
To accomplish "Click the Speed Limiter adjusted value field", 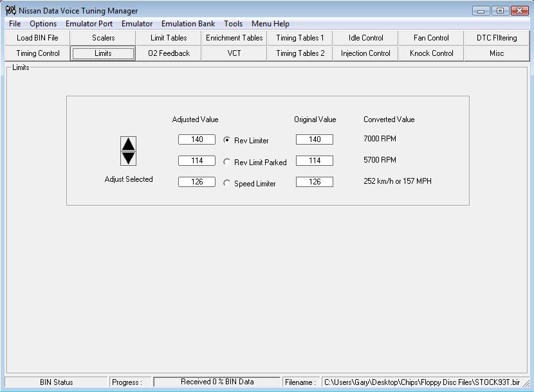I will coord(196,182).
